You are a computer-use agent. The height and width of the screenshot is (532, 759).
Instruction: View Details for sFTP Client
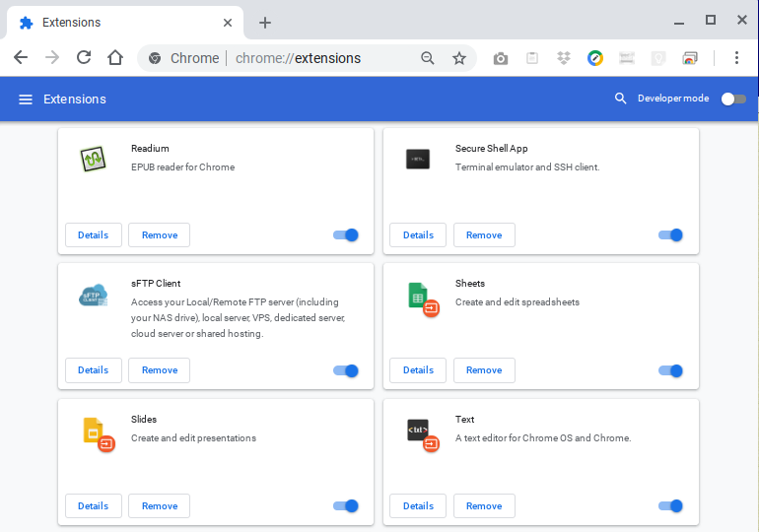click(94, 370)
